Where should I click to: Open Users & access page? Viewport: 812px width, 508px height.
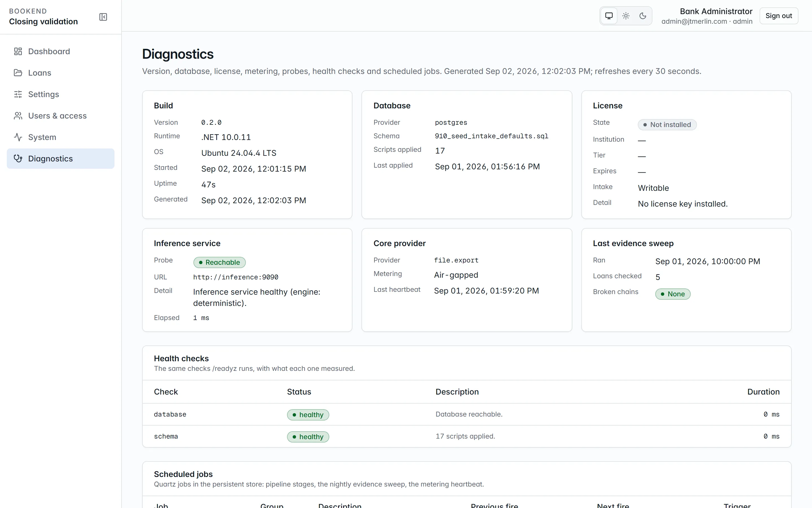[60, 116]
